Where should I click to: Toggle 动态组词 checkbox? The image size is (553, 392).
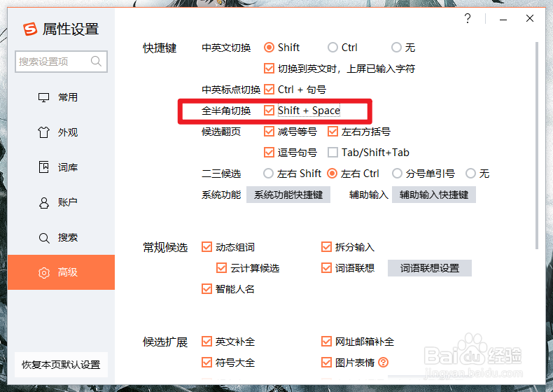click(x=206, y=247)
